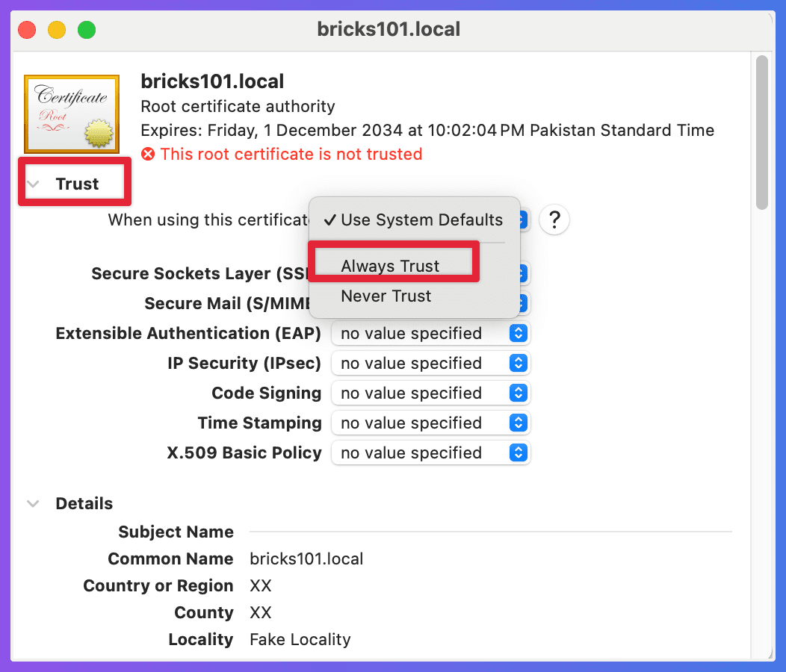Open the help question mark button

[x=554, y=220]
